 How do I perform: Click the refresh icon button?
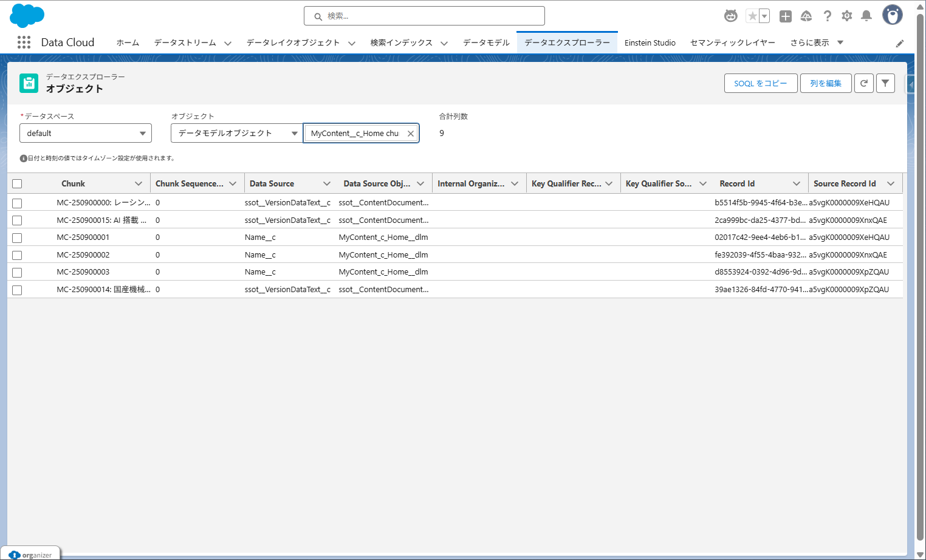(863, 83)
